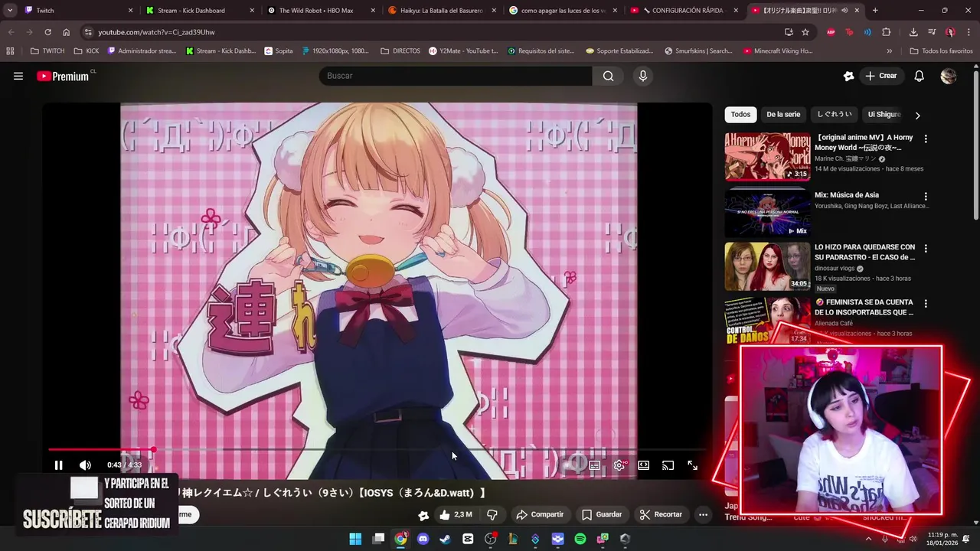
Task: Open Spotify from the taskbar
Action: pos(580,539)
